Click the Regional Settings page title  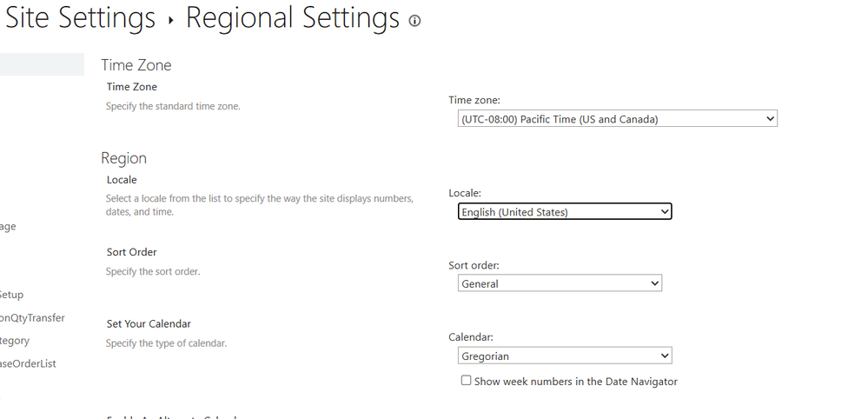(x=293, y=17)
